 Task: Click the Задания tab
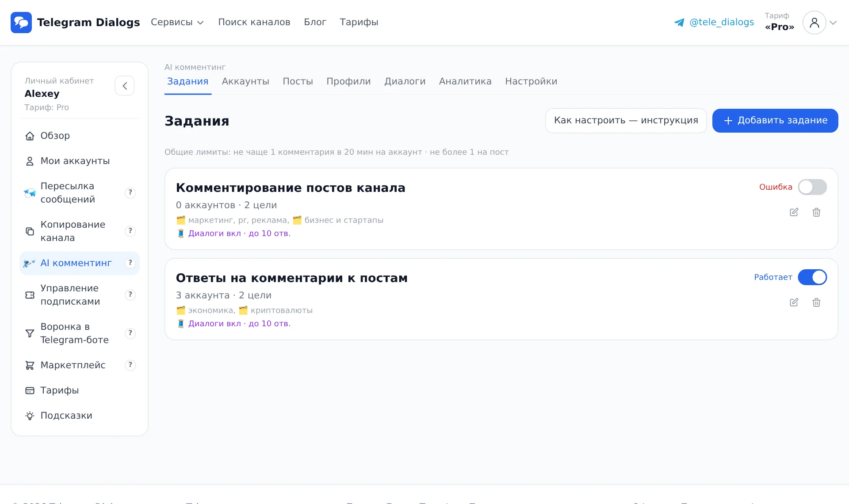(x=188, y=81)
